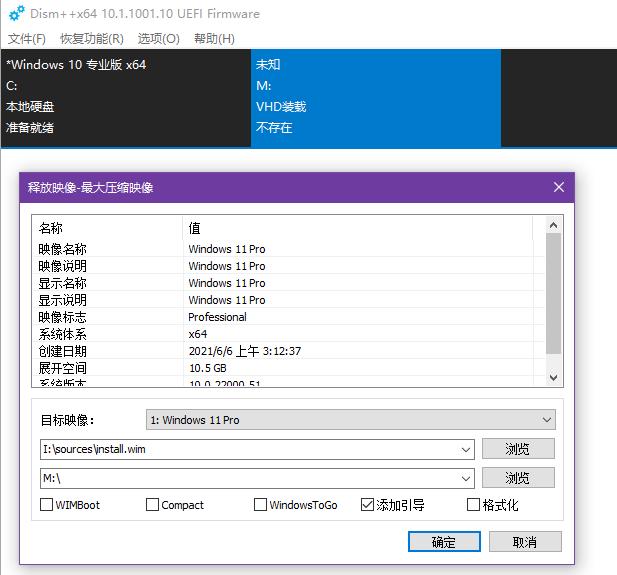Screen dimensions: 617x575
Task: Click the 名称 column header
Action: (107, 227)
